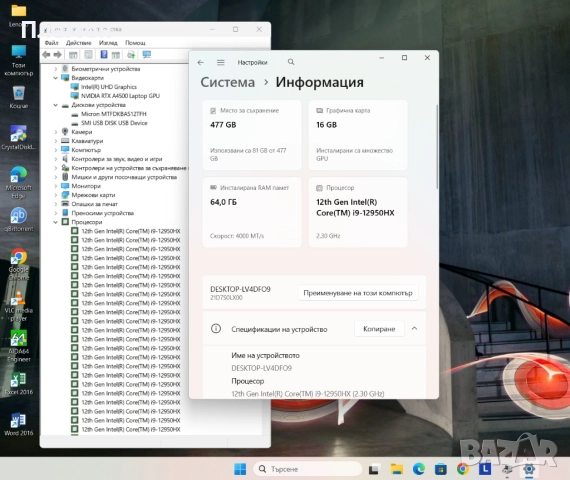This screenshot has width=570, height=480.
Task: Open the Кошче recycle bin icon
Action: (19, 97)
